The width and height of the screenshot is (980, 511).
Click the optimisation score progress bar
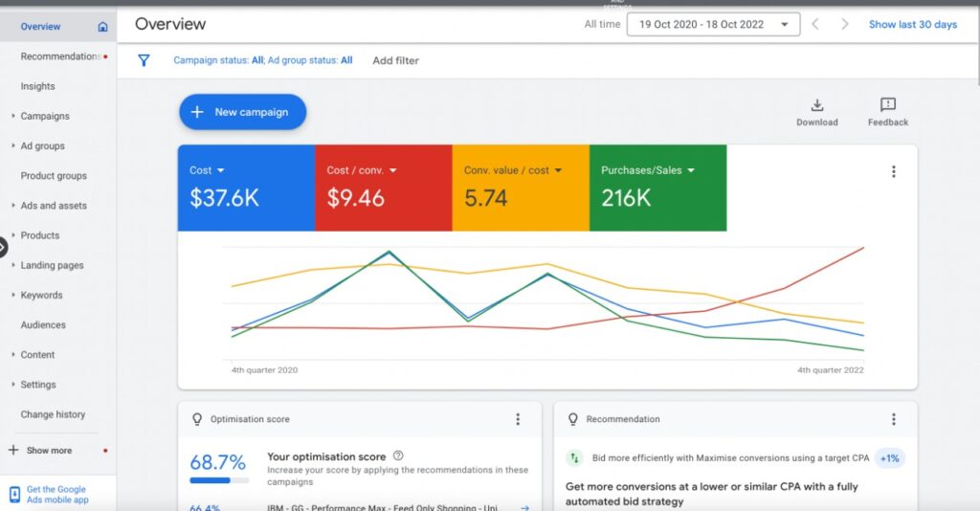coord(219,480)
